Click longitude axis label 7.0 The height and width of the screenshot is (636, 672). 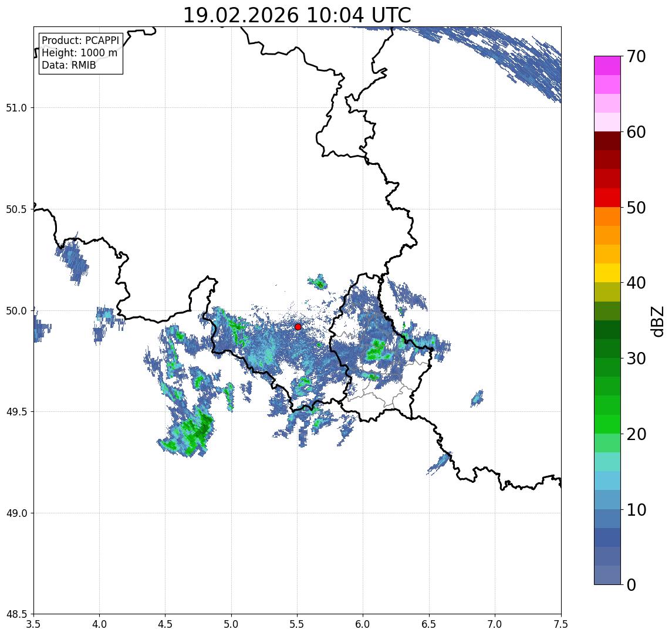495,624
